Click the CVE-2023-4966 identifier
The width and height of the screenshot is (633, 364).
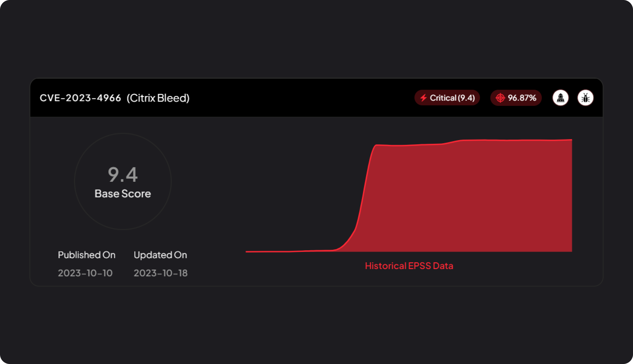(80, 98)
